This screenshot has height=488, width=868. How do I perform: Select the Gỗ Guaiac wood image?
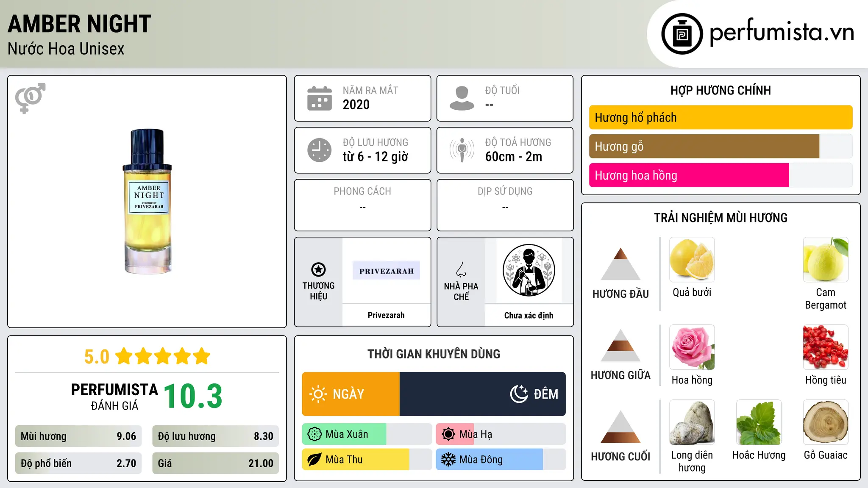tap(826, 422)
